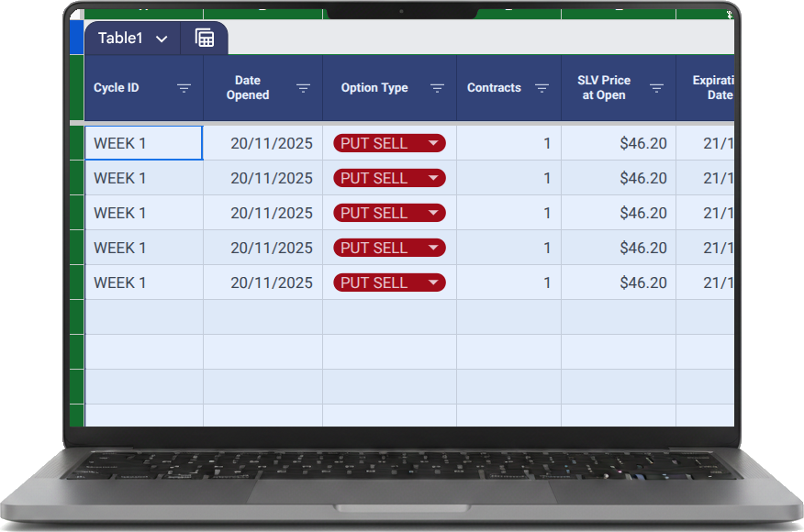Open the Contracts column filter icon

pyautogui.click(x=542, y=88)
